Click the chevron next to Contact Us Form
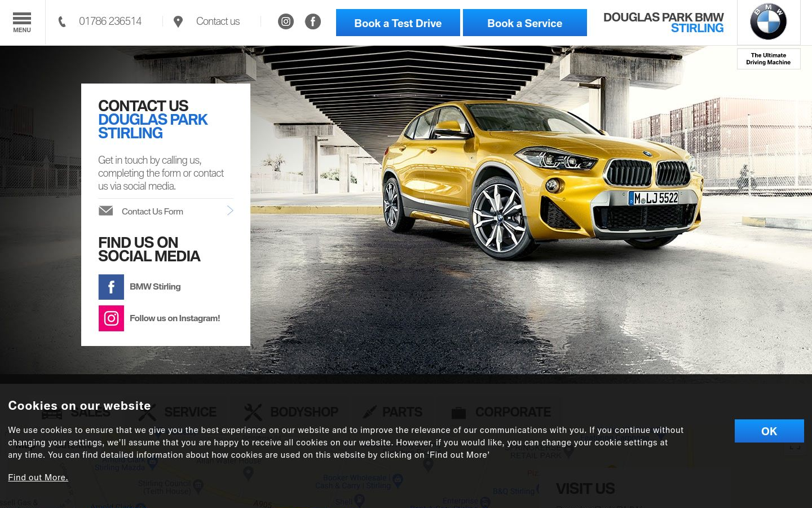Viewport: 812px width, 508px height. coord(230,211)
